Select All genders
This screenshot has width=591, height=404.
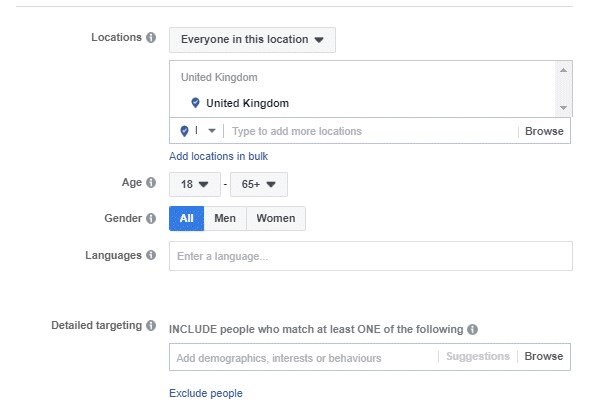[x=187, y=218]
